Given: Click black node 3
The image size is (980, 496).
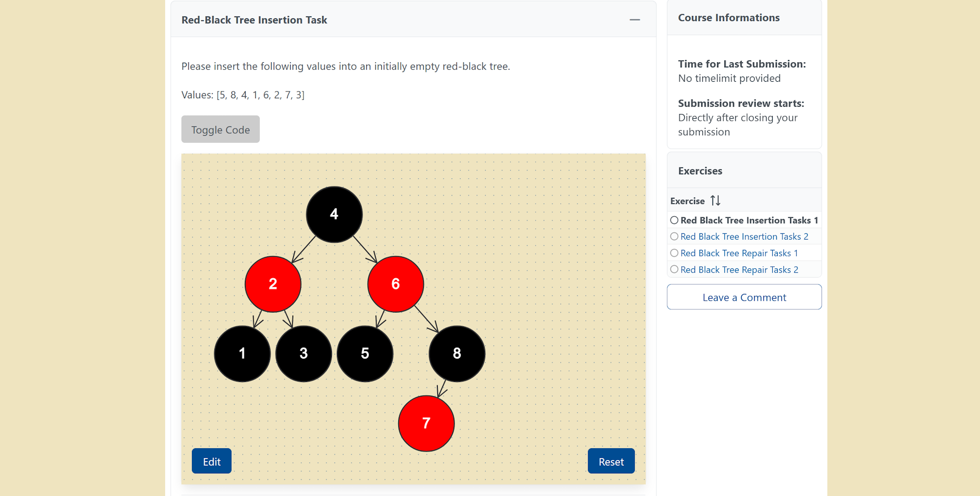Looking at the screenshot, I should pos(304,354).
